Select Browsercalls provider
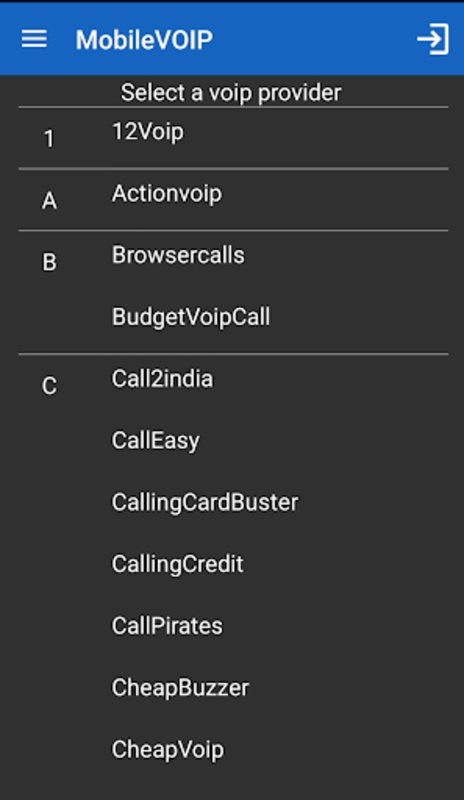This screenshot has width=464, height=800. coord(178,255)
